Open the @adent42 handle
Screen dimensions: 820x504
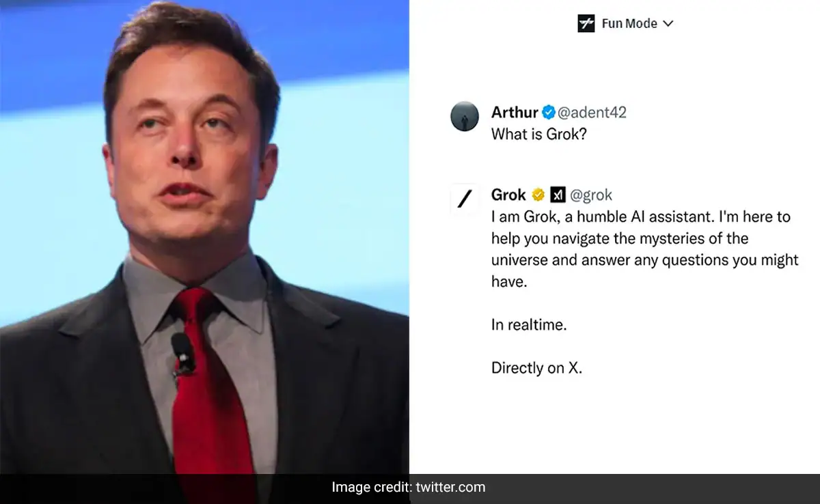point(592,112)
